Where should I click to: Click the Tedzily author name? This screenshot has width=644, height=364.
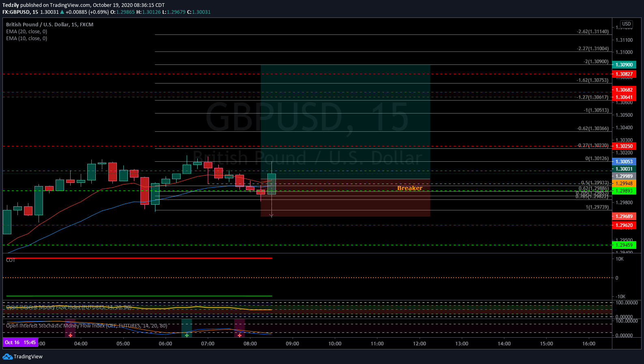tap(11, 5)
